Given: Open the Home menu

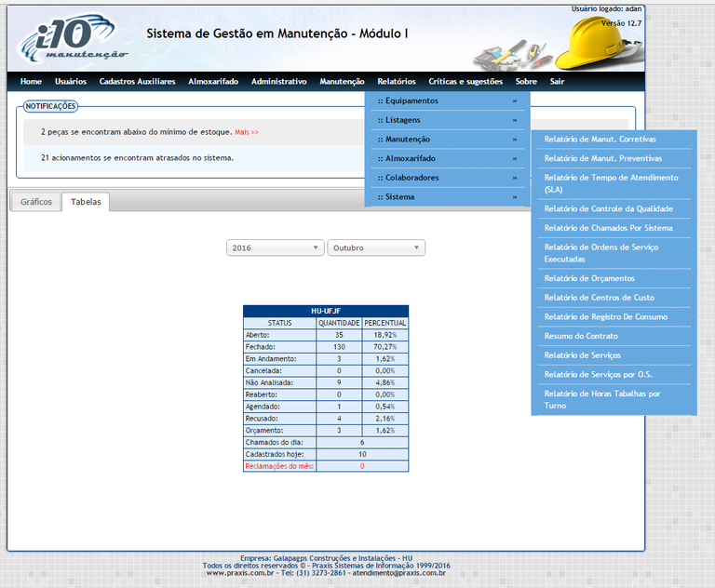Looking at the screenshot, I should coord(31,81).
